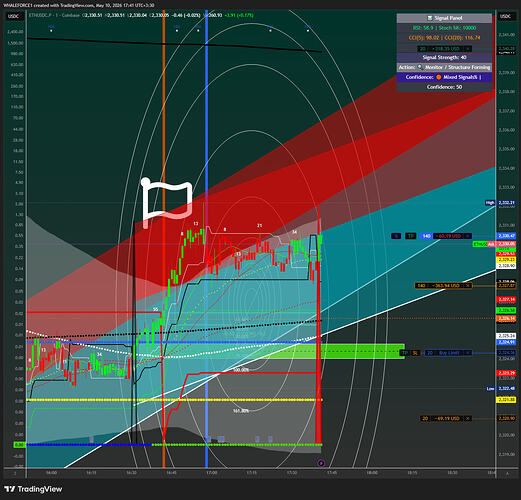Image resolution: width=521 pixels, height=500 pixels.
Task: Close the 140 position at -363.94 USD
Action: [468, 286]
